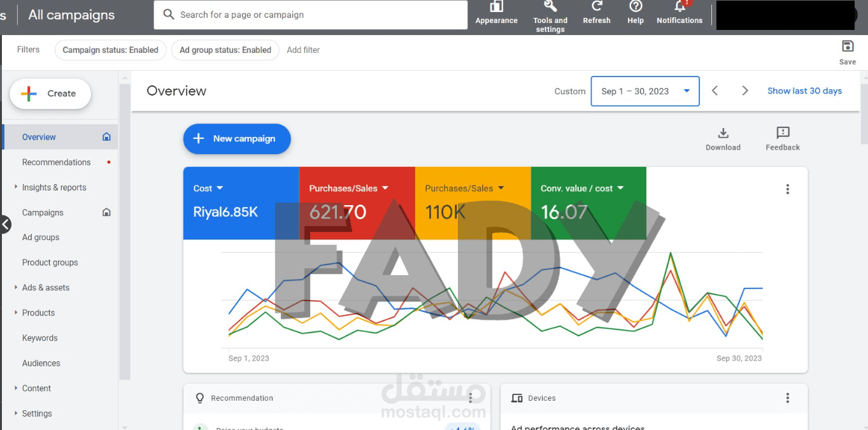Click Show last 30 days link
The height and width of the screenshot is (430, 868).
pos(804,91)
